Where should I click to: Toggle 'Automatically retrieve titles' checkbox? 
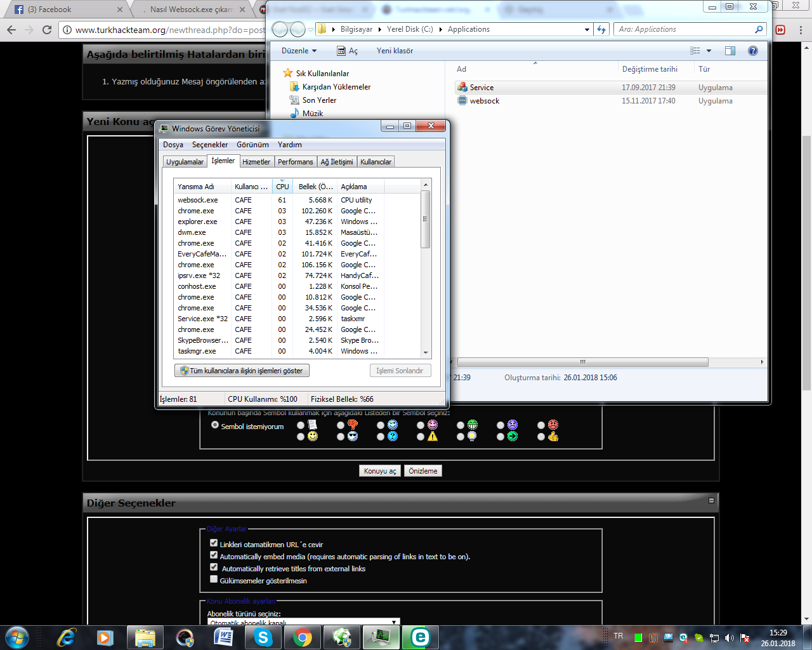[x=214, y=567]
